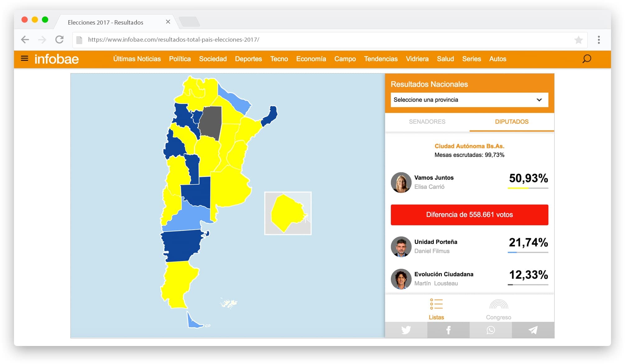Open the Autos section
Viewport: 625px width, 364px height.
tap(498, 59)
